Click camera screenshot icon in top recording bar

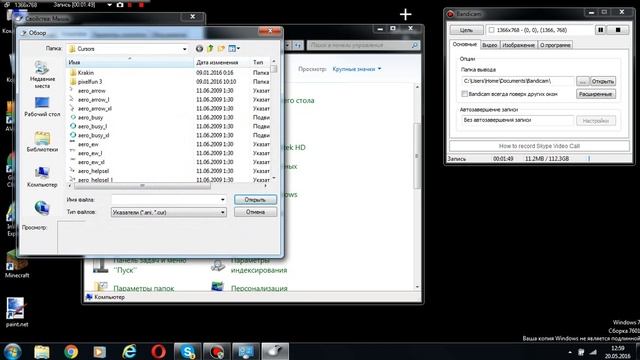[120, 5]
